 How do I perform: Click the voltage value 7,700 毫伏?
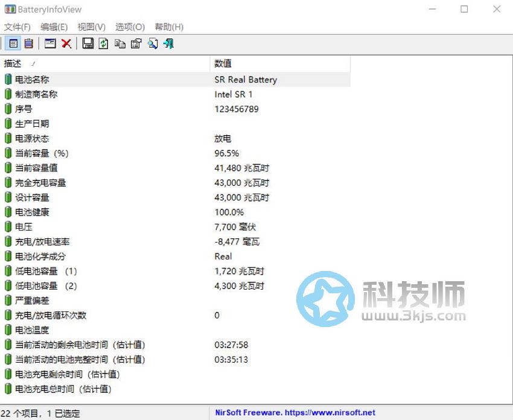point(235,227)
